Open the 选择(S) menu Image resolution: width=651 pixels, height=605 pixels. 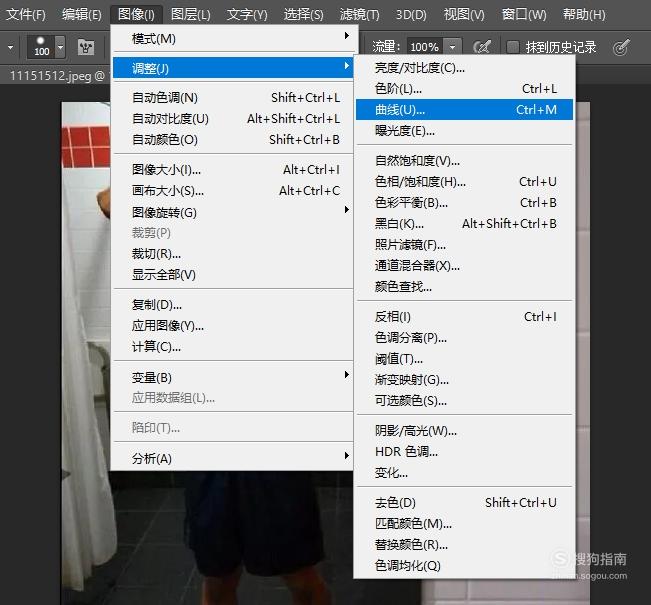[x=303, y=15]
